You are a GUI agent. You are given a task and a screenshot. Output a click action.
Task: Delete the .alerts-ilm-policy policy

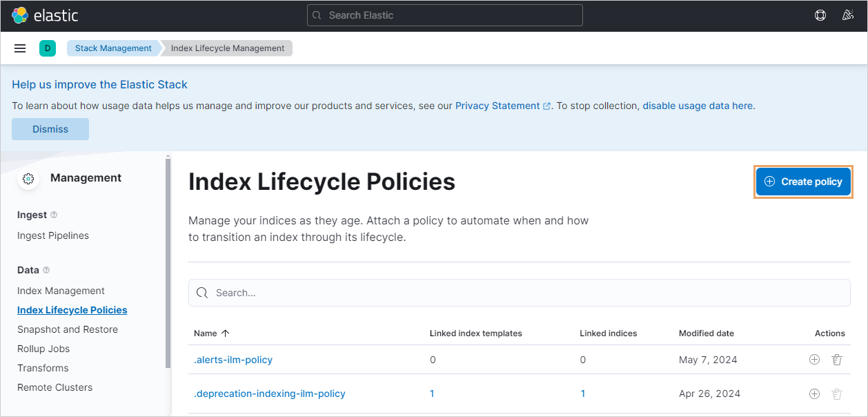coord(837,360)
